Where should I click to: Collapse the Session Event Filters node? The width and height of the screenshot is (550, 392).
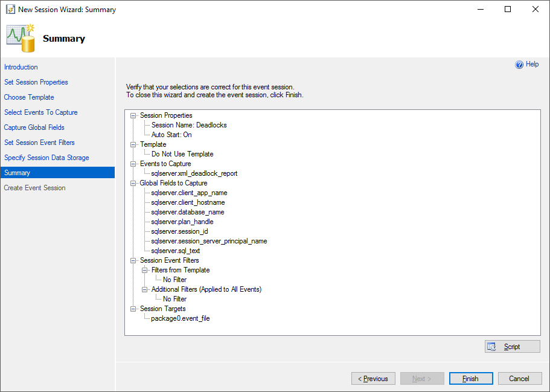(x=133, y=260)
